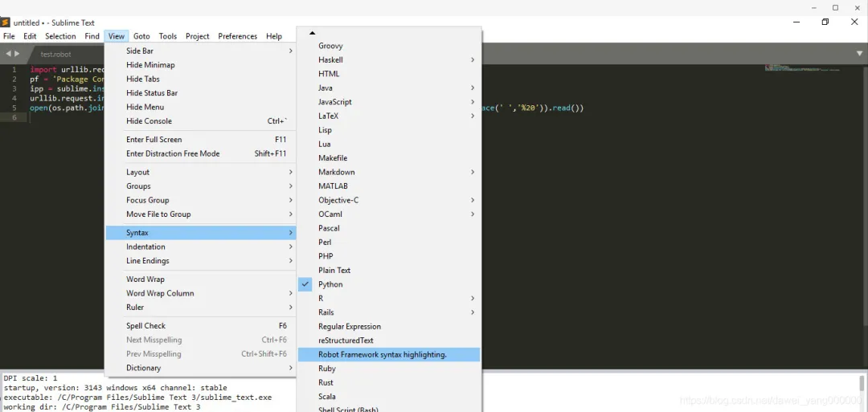The height and width of the screenshot is (412, 868).
Task: Open the Project menu
Action: pos(198,36)
